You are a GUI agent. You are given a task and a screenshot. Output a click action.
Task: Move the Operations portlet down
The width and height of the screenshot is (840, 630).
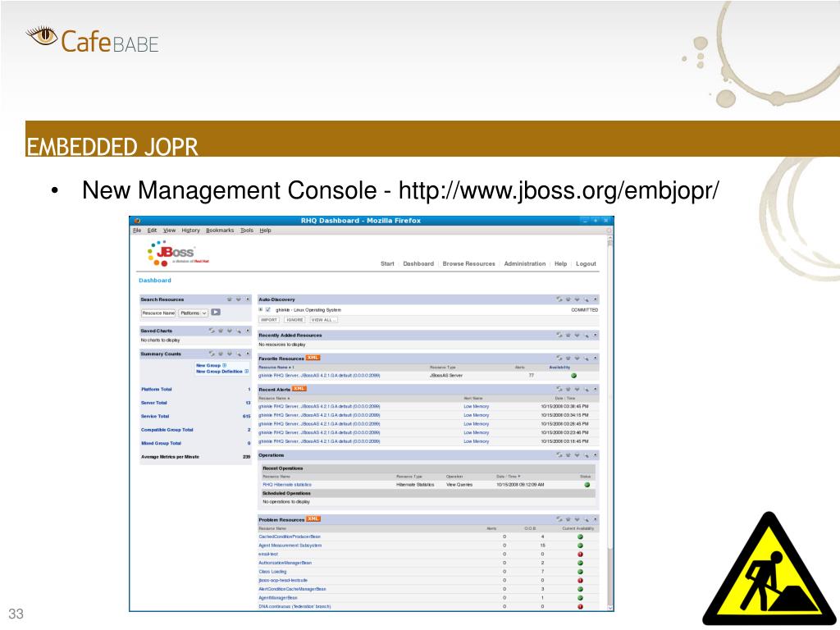tap(577, 455)
